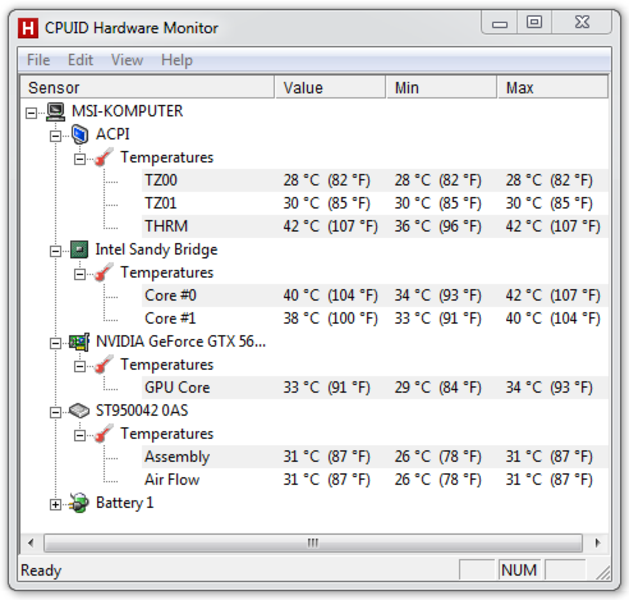This screenshot has width=629, height=600.
Task: Collapse the NVIDIA GeForce GTX node
Action: [x=55, y=344]
